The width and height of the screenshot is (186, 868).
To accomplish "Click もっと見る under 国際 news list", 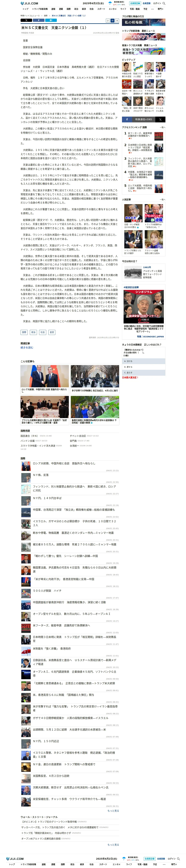I will click(113, 811).
